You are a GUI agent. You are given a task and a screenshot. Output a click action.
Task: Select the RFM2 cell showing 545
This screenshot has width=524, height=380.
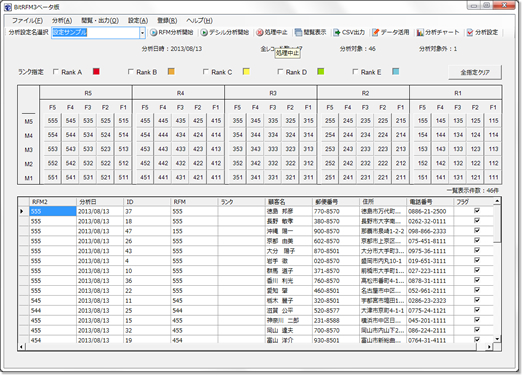pyautogui.click(x=53, y=301)
